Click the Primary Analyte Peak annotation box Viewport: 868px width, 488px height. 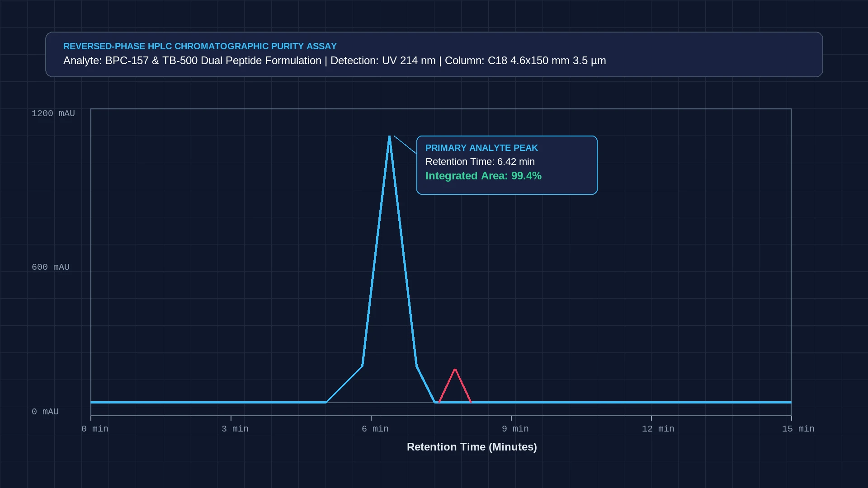(x=507, y=165)
